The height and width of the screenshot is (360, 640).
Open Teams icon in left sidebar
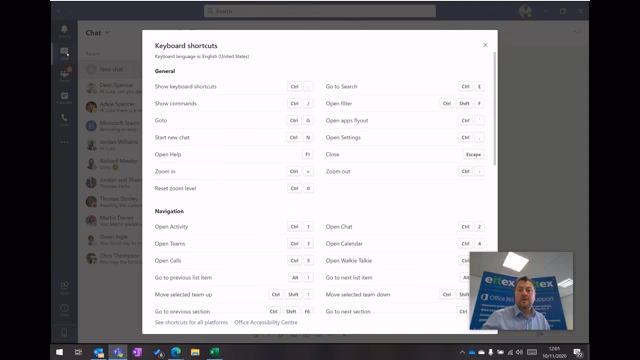pos(64,75)
